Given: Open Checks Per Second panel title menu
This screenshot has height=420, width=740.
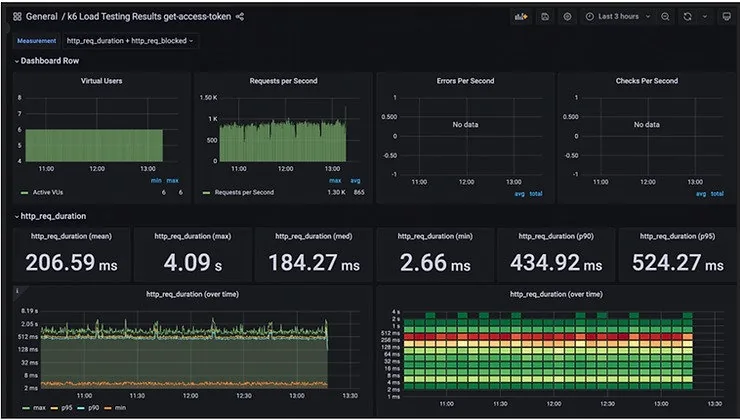Looking at the screenshot, I should point(647,81).
